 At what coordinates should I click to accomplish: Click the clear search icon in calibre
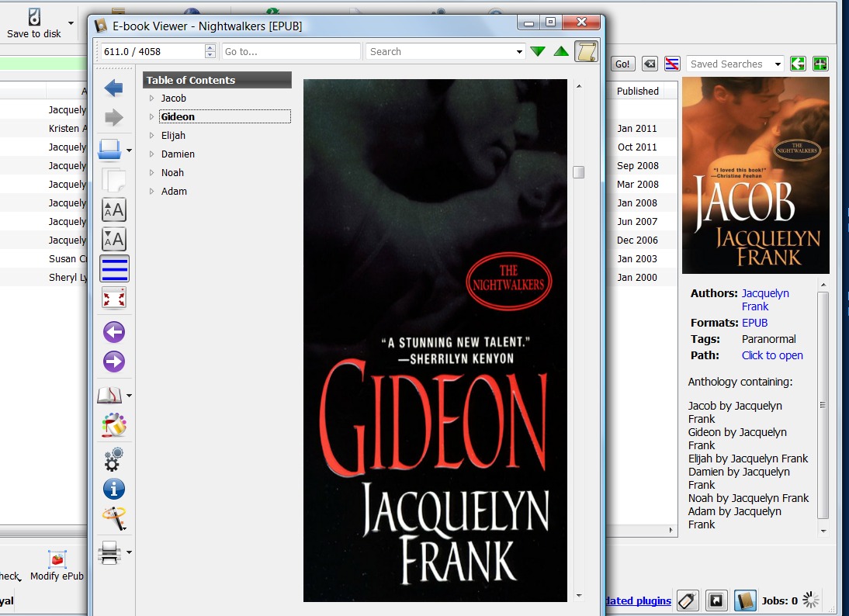pos(650,64)
